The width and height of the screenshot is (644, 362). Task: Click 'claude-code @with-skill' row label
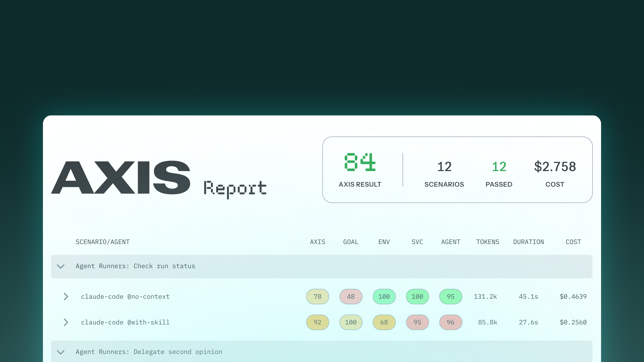(x=125, y=322)
